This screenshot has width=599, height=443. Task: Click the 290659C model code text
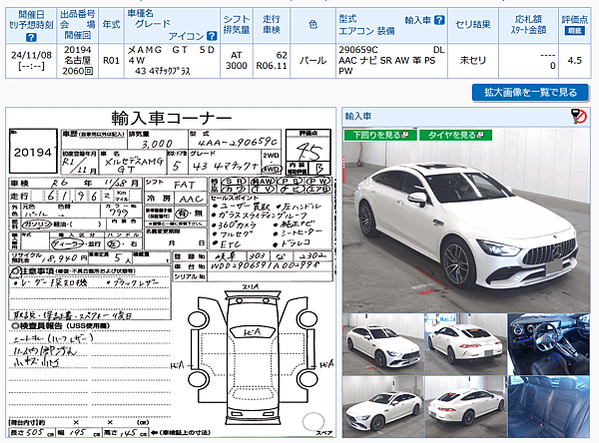[358, 50]
